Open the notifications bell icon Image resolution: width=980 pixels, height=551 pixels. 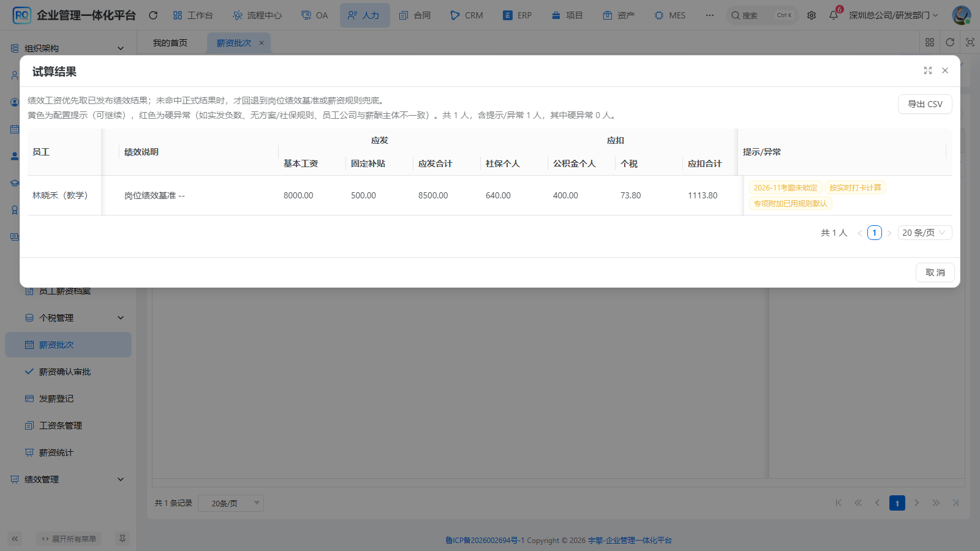point(834,15)
